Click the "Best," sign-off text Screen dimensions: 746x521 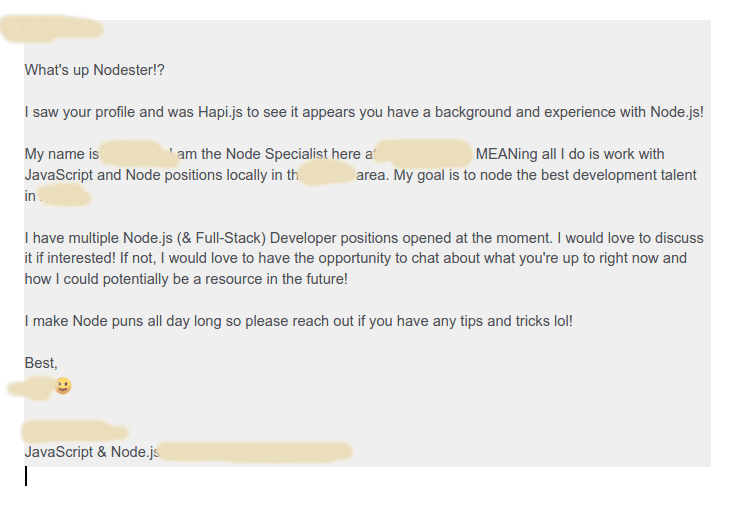pyautogui.click(x=41, y=364)
